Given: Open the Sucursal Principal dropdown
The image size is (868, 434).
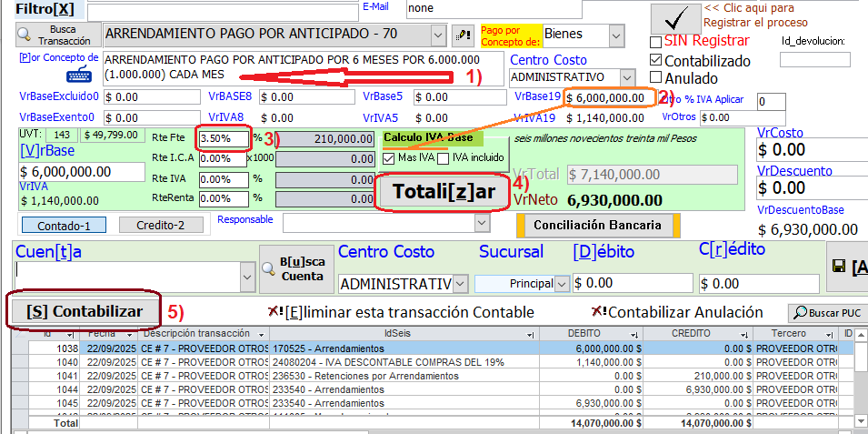Looking at the screenshot, I should pyautogui.click(x=562, y=284).
